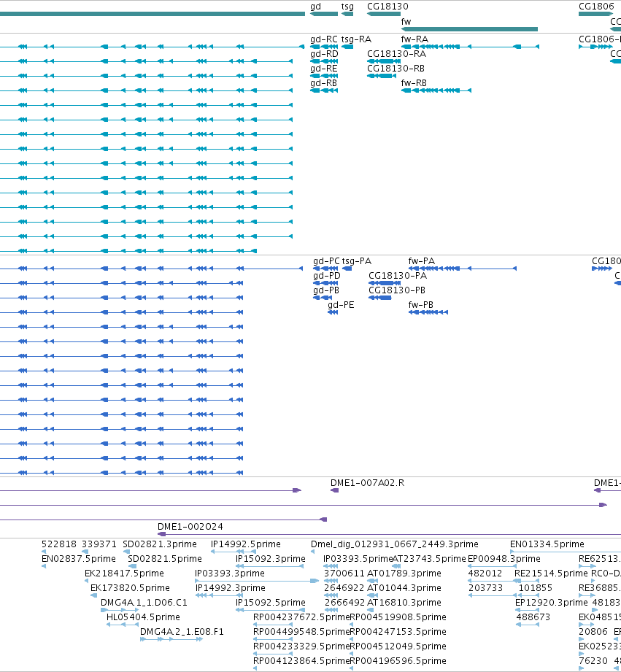This screenshot has width=621, height=672.
Task: Select the IP14992.3prime EST label
Action: point(231,588)
